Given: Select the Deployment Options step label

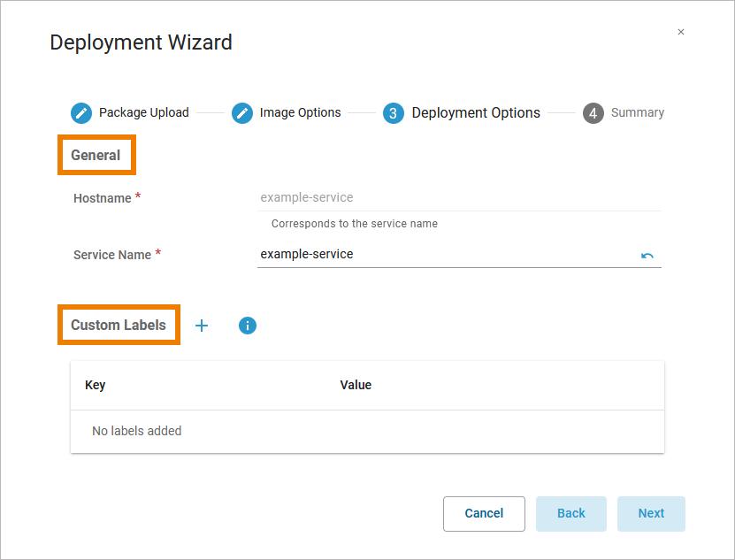Looking at the screenshot, I should (476, 113).
